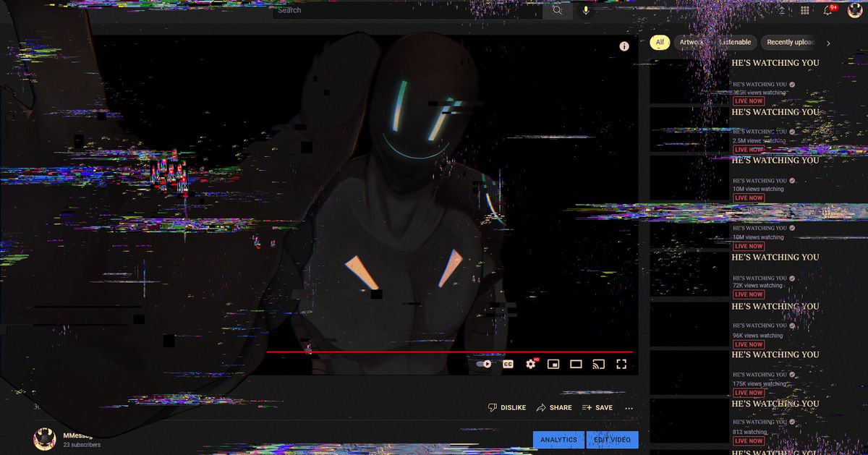Open account avatar menu at top right
Image resolution: width=868 pixels, height=455 pixels.
(x=855, y=10)
